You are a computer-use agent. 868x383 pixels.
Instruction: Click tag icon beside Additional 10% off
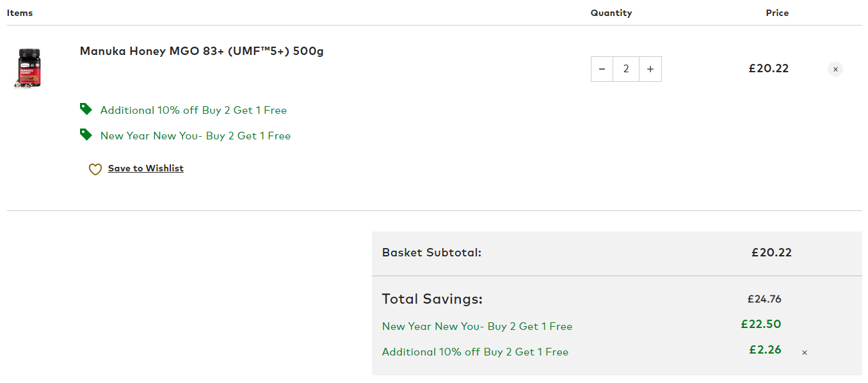(86, 109)
